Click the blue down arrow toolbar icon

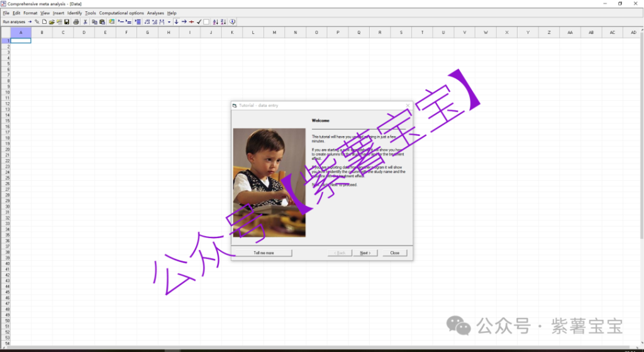(x=176, y=22)
